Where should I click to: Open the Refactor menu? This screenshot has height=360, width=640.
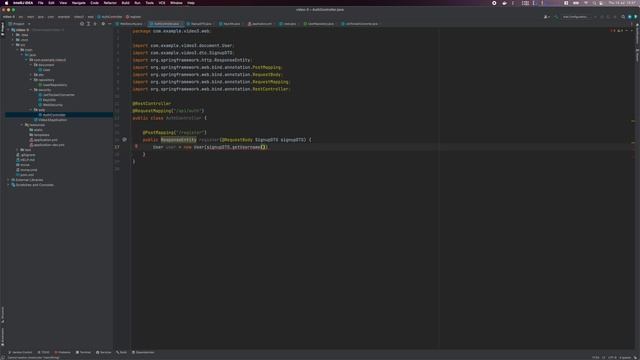click(x=110, y=3)
